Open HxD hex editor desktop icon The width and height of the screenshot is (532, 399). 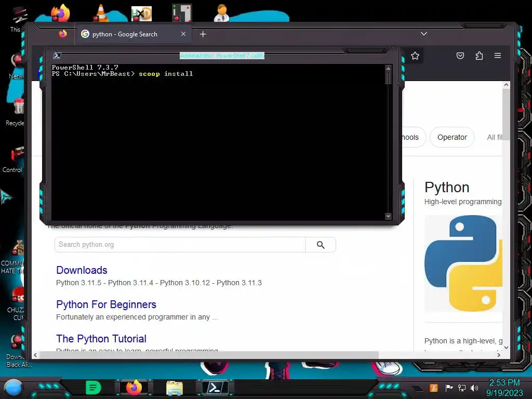[141, 14]
